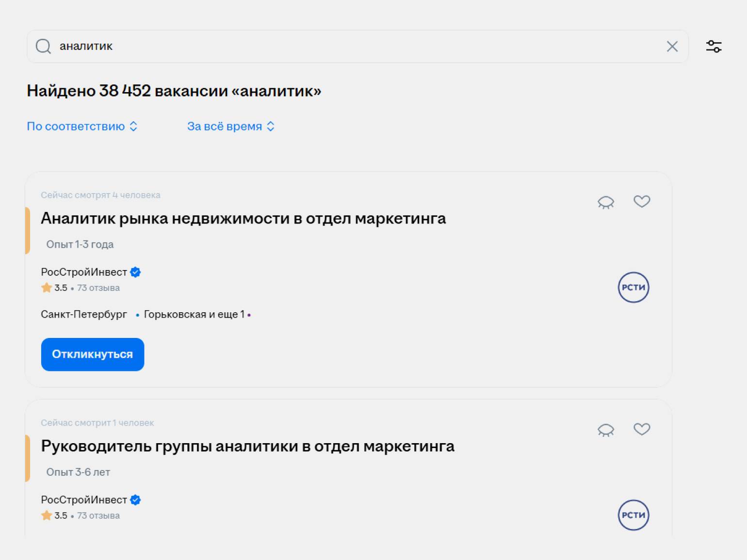Click the verified badge next to first РосСтройИнвест
Viewport: 747px width, 560px height.
pyautogui.click(x=136, y=272)
